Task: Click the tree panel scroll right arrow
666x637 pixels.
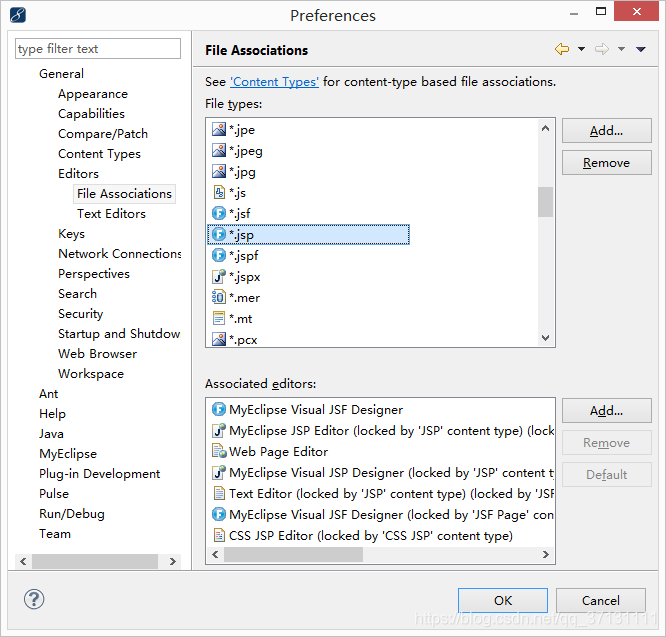Action: coord(173,561)
